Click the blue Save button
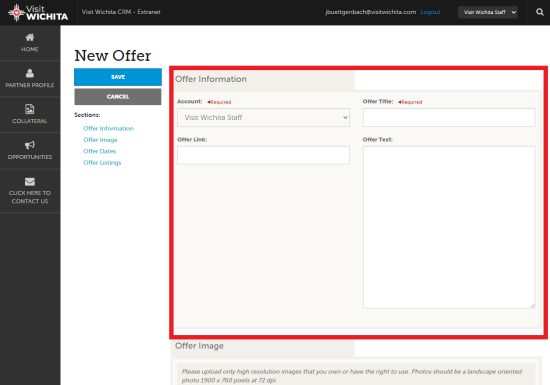Viewport: 550px width, 385px height. (118, 77)
